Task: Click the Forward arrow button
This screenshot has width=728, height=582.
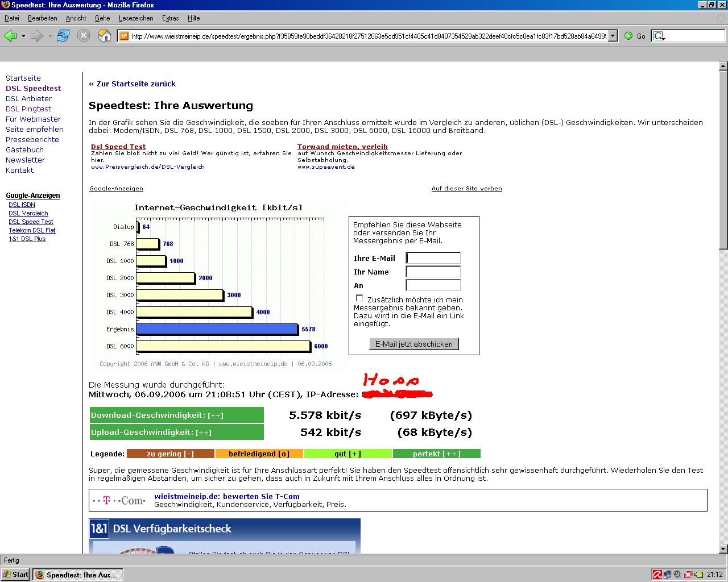Action: [x=37, y=36]
